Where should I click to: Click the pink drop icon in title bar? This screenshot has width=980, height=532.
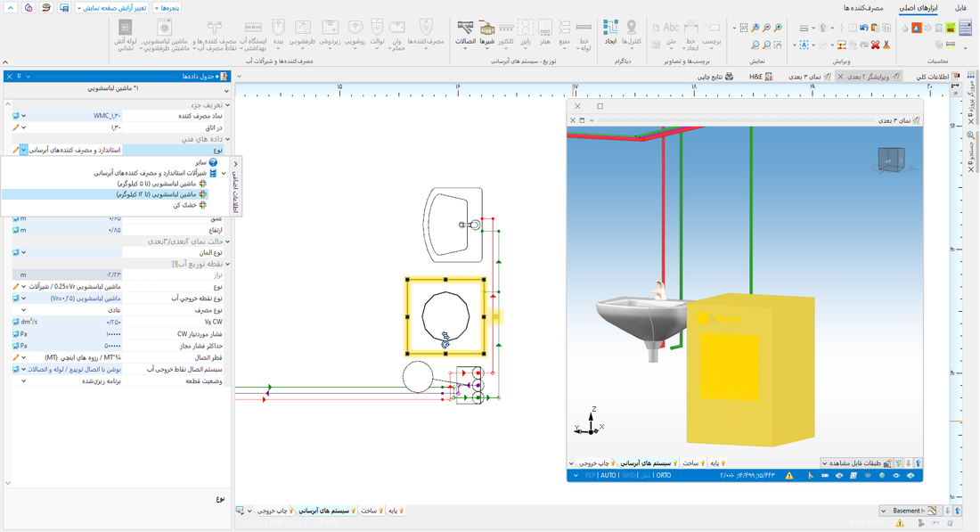click(29, 7)
